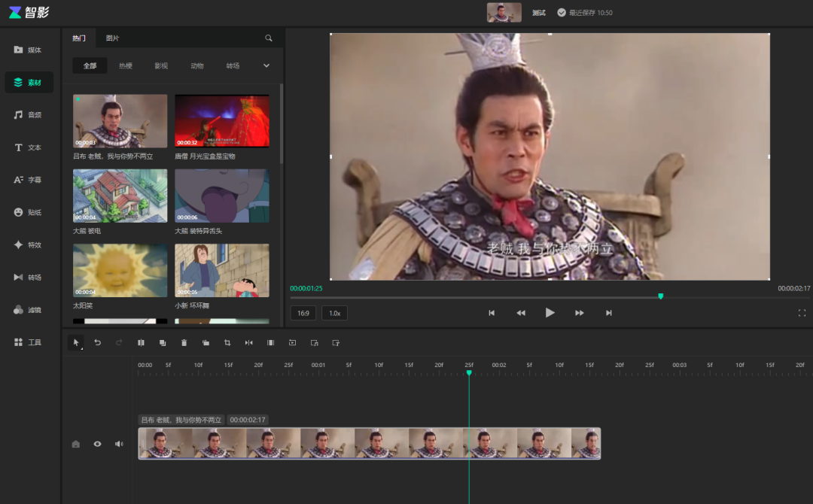Rewind the preview playback
The image size is (813, 504).
tap(521, 313)
